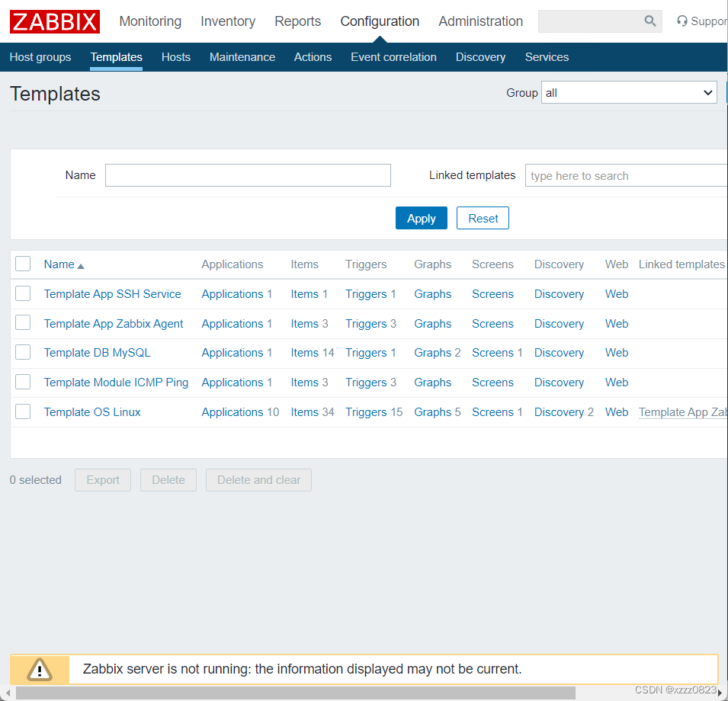Open Template OS Linux link
The width and height of the screenshot is (728, 701).
point(92,412)
